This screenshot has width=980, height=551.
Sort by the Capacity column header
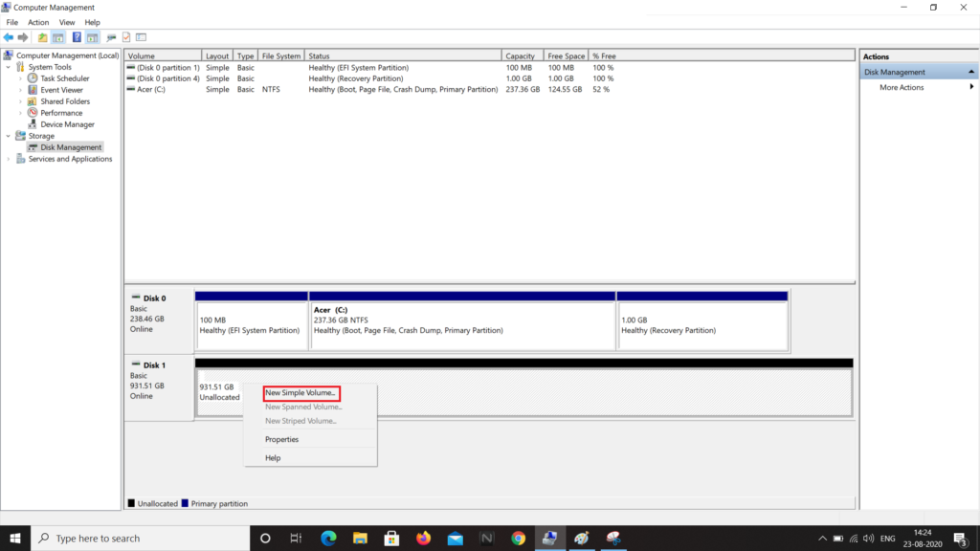point(523,55)
